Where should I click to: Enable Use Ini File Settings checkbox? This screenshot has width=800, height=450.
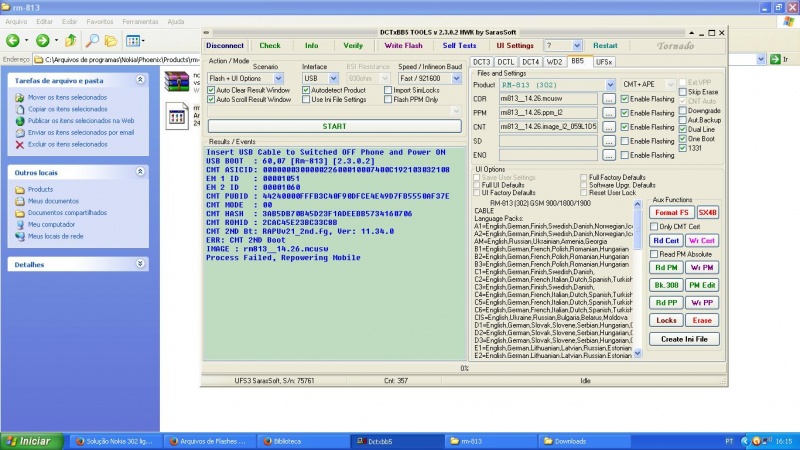coord(306,99)
